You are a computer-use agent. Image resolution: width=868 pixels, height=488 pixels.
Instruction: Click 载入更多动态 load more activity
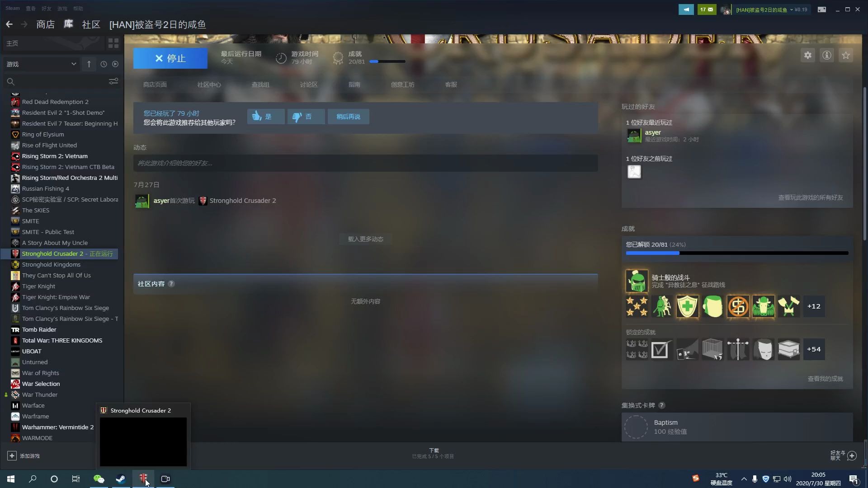pyautogui.click(x=366, y=239)
